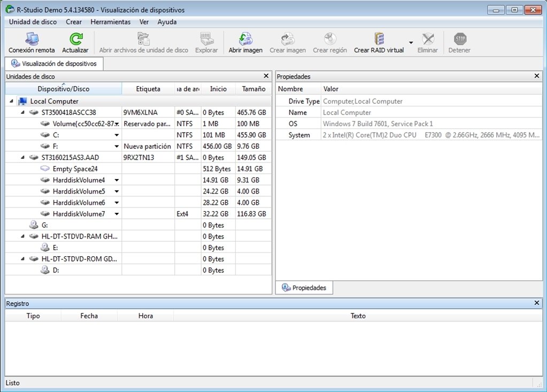
Task: Collapse the ST3160215AS3.AAD drive node
Action: [x=22, y=157]
